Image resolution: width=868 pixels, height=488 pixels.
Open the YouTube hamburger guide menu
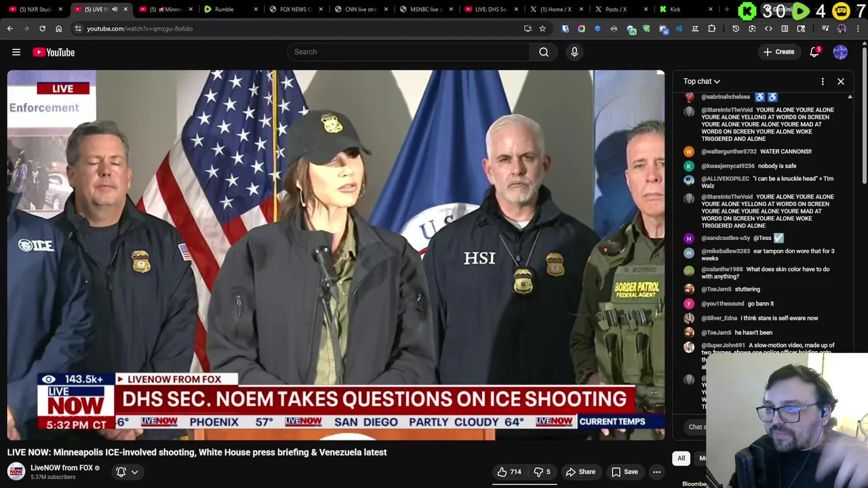click(x=16, y=52)
